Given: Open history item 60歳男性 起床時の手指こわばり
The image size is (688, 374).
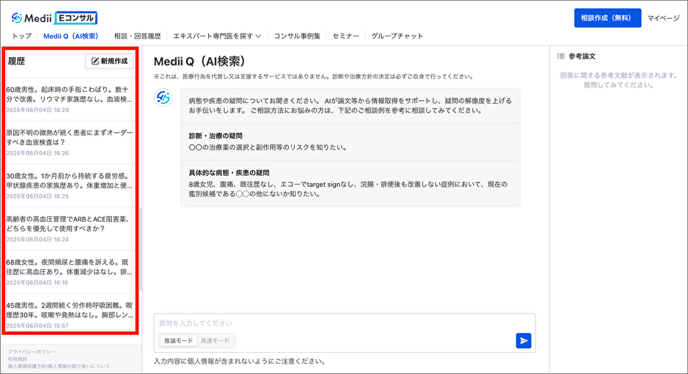Looking at the screenshot, I should pyautogui.click(x=70, y=100).
